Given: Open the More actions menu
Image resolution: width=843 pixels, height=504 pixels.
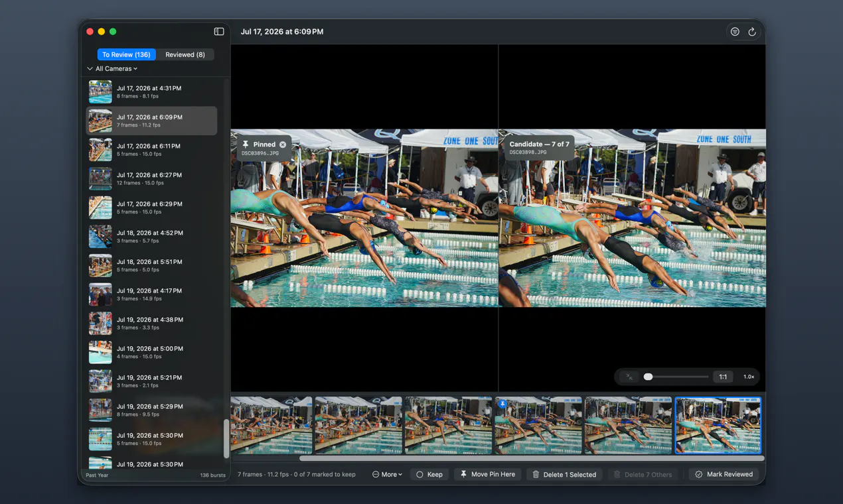Looking at the screenshot, I should pos(387,475).
